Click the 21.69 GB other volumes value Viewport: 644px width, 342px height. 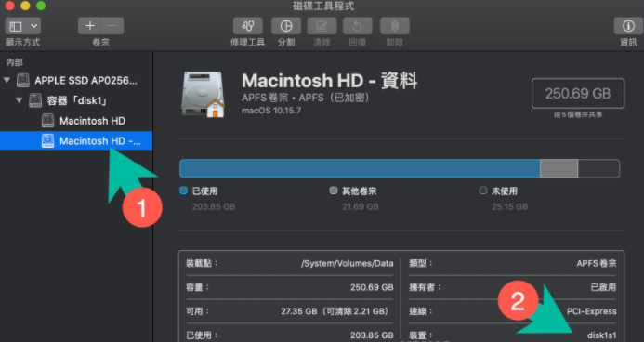click(x=361, y=207)
